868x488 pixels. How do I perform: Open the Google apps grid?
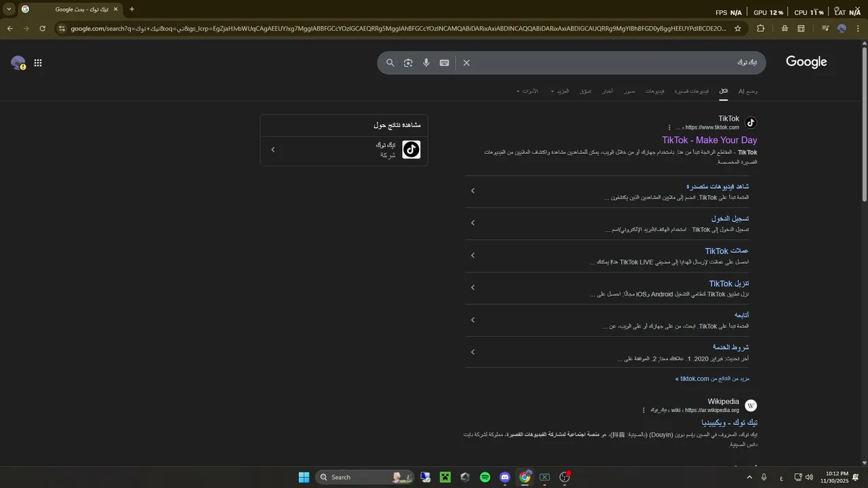pyautogui.click(x=38, y=63)
